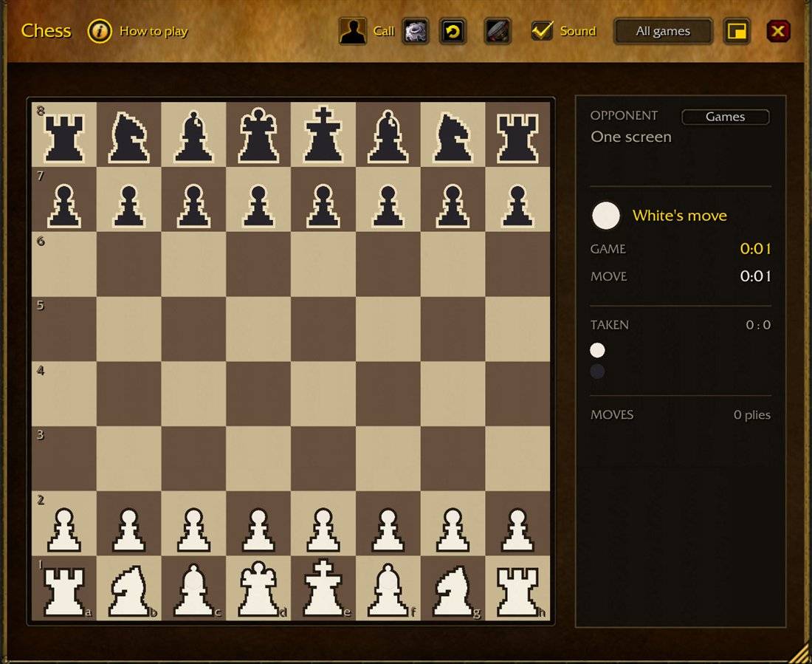Click the White's move text
The width and height of the screenshot is (812, 664).
(679, 216)
